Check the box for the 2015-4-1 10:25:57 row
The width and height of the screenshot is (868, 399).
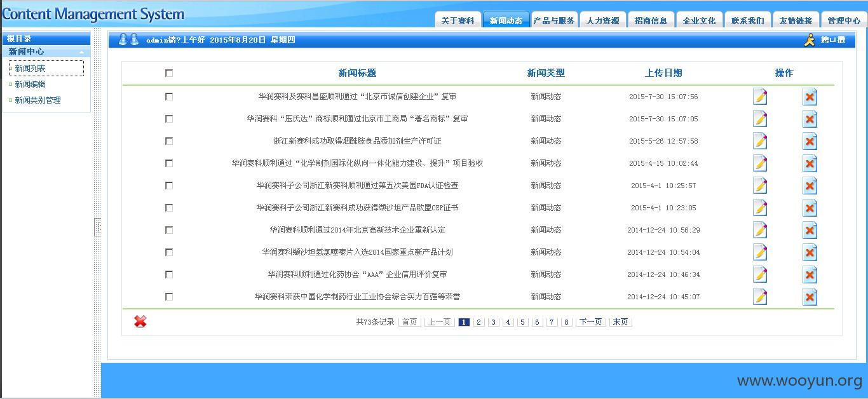169,186
